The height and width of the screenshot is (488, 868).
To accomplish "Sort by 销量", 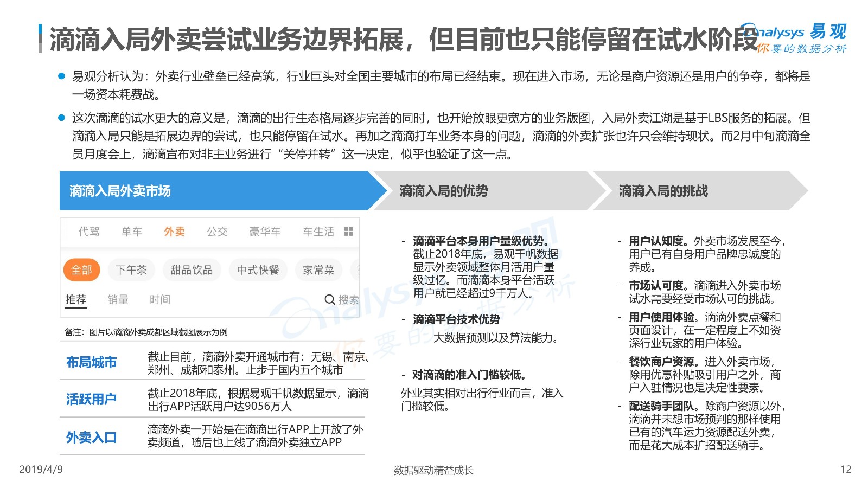I will coord(118,300).
